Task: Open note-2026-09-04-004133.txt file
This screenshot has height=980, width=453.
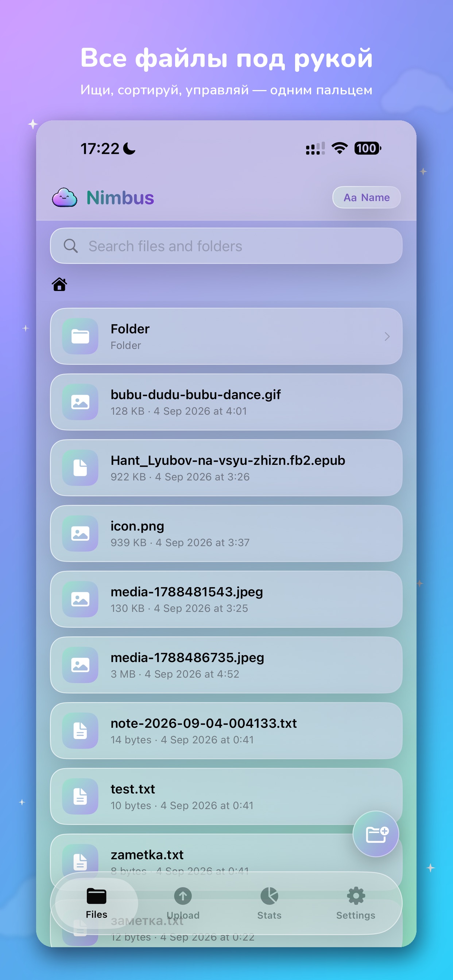Action: (x=226, y=731)
